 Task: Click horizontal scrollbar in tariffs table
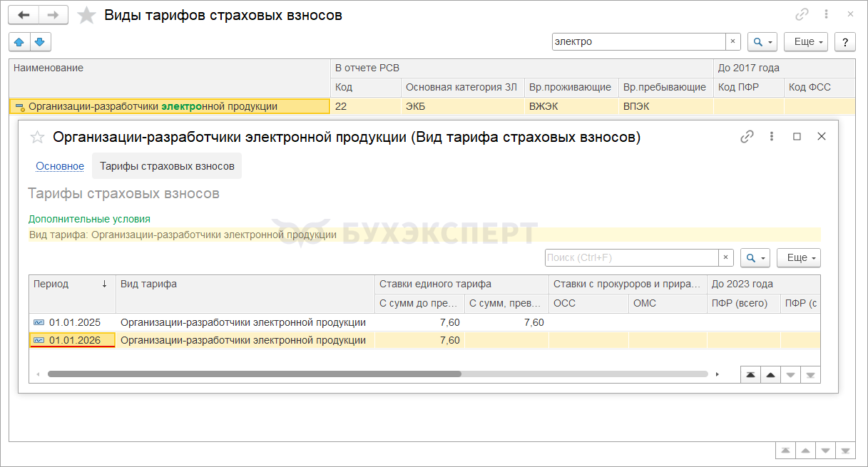[254, 374]
